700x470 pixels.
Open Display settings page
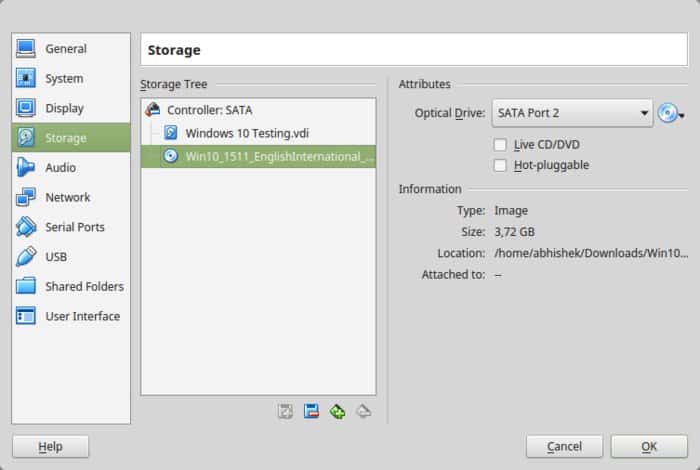pos(64,108)
